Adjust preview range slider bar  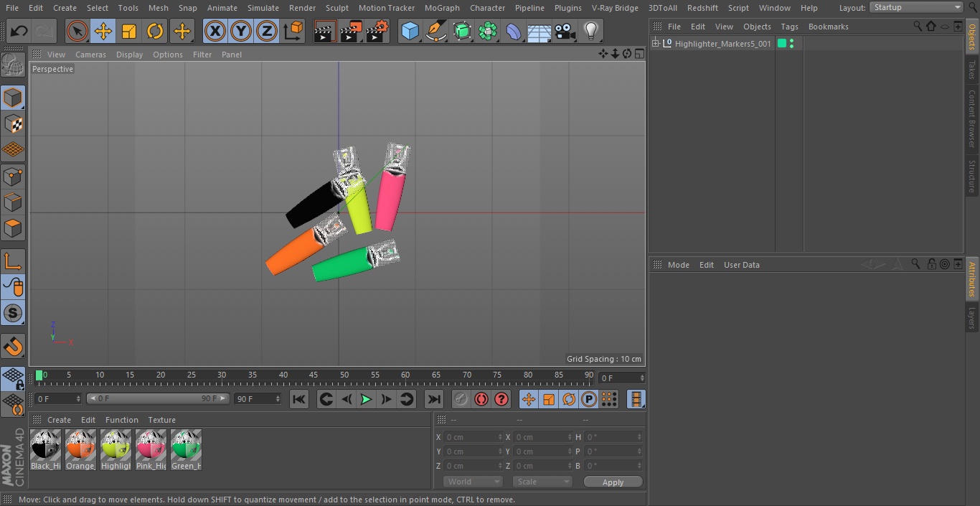[x=158, y=398]
